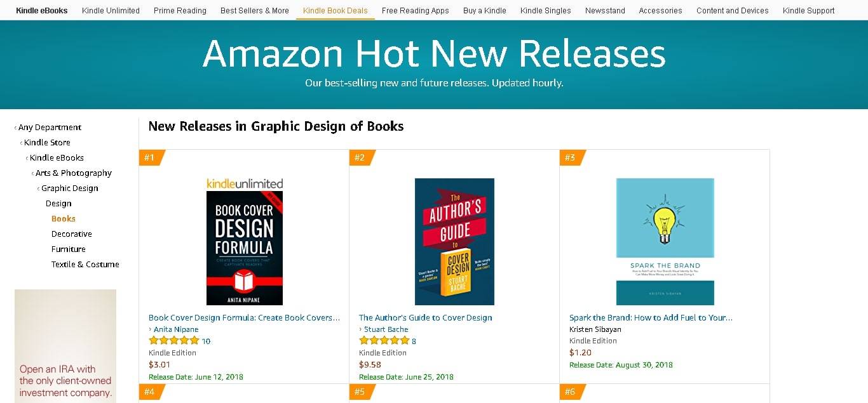Go up to Any Department category
Screen dimensions: 868x403
[x=50, y=128]
